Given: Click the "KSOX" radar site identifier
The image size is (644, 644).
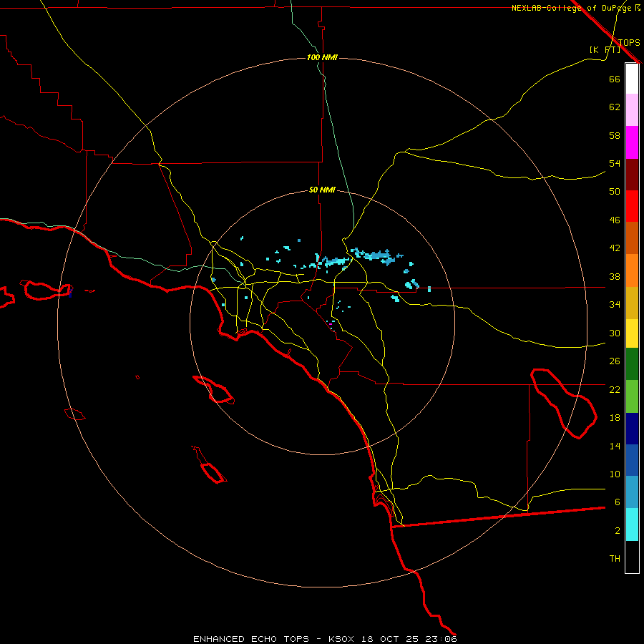Looking at the screenshot, I should [x=341, y=639].
